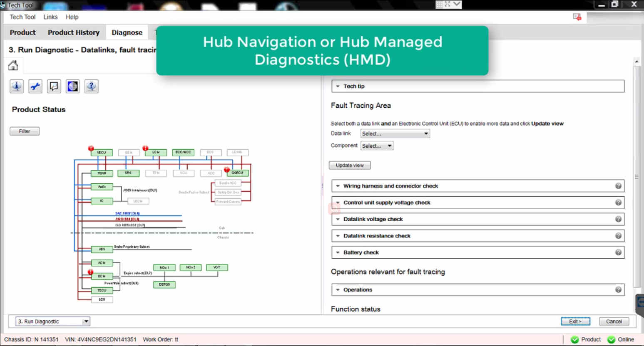This screenshot has height=346, width=644.
Task: Expand Datalink resistance check section
Action: (478, 236)
